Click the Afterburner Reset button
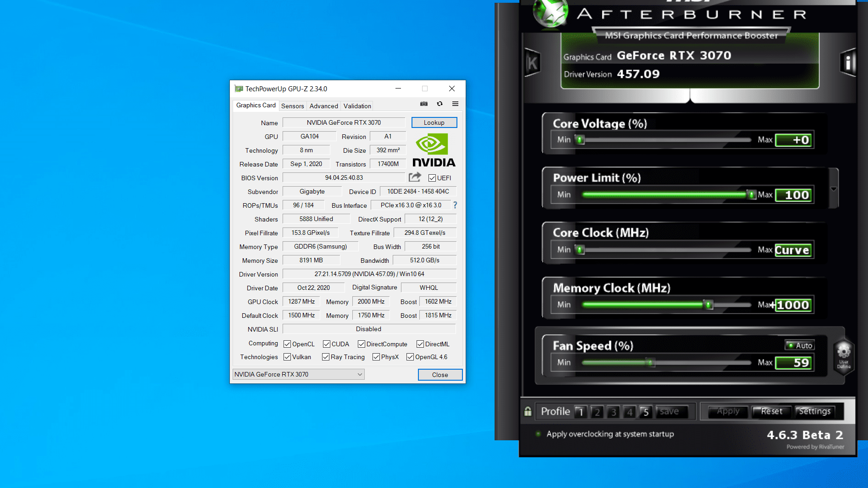This screenshot has width=868, height=488. pyautogui.click(x=772, y=411)
